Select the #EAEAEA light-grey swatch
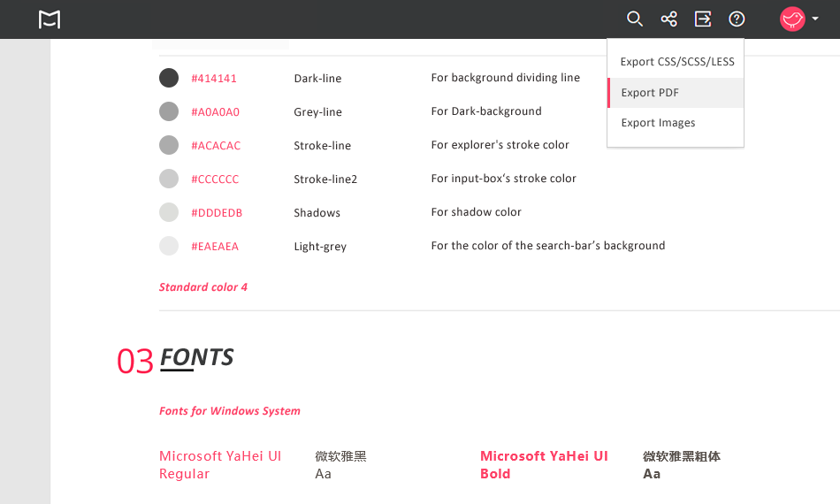This screenshot has width=840, height=504. click(x=169, y=246)
